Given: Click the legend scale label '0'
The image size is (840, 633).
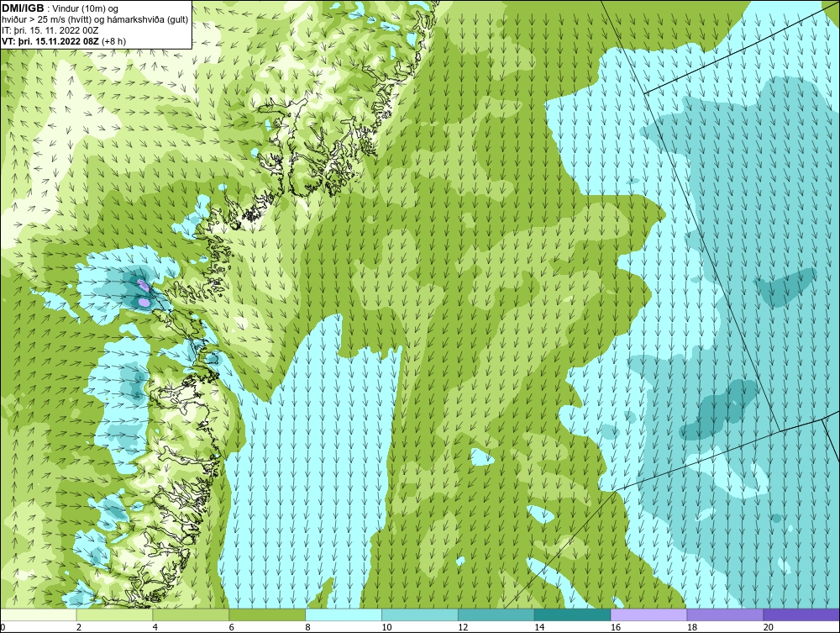Looking at the screenshot, I should pos(3,627).
